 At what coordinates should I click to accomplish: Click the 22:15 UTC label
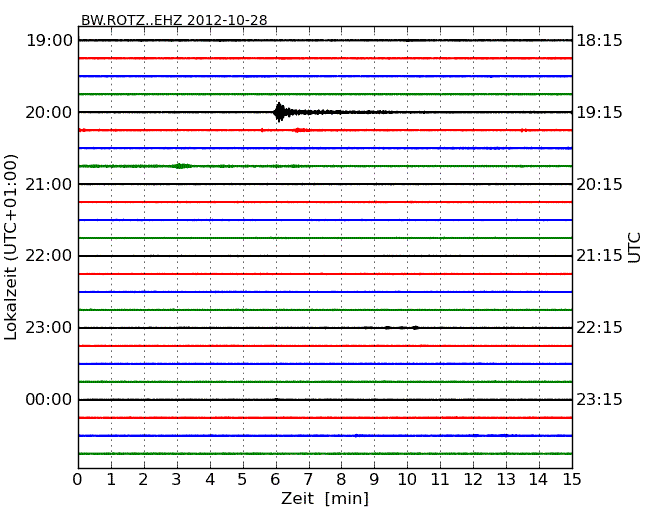(x=599, y=328)
